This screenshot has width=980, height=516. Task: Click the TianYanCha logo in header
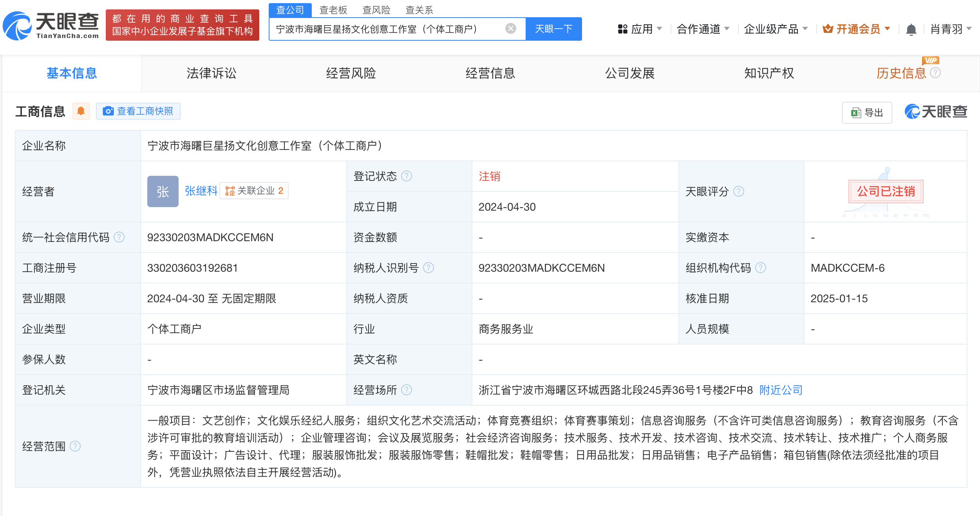51,26
